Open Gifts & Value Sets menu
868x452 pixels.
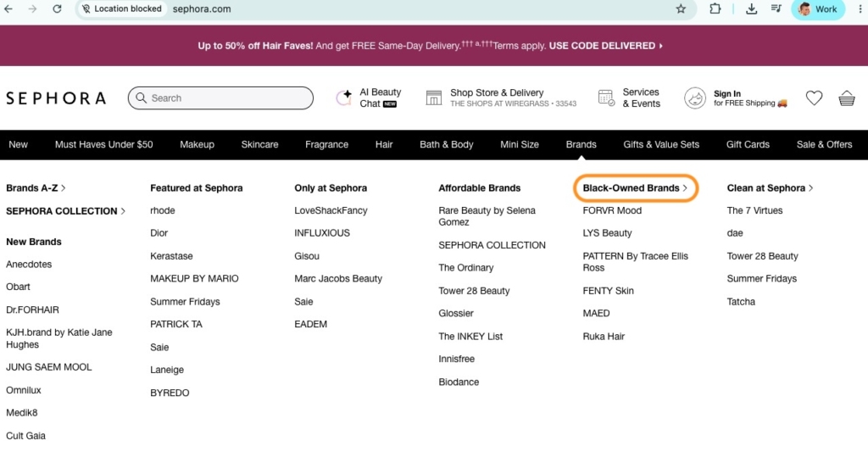click(661, 144)
